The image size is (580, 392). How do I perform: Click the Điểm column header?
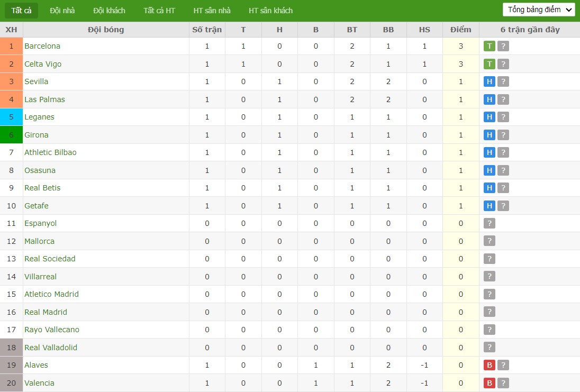(460, 30)
